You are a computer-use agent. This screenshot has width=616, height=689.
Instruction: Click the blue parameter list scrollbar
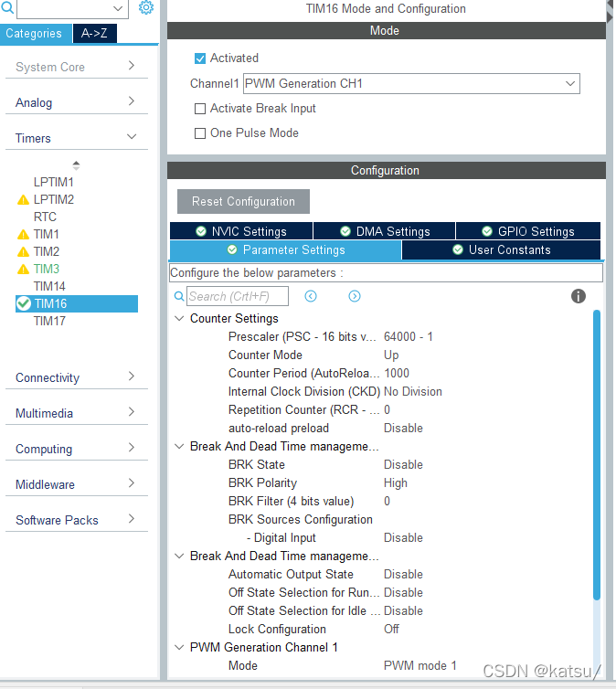[x=596, y=455]
